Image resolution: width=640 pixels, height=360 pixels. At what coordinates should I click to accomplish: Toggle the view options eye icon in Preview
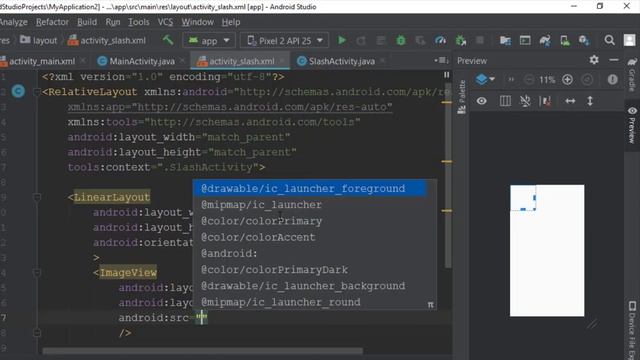click(482, 101)
